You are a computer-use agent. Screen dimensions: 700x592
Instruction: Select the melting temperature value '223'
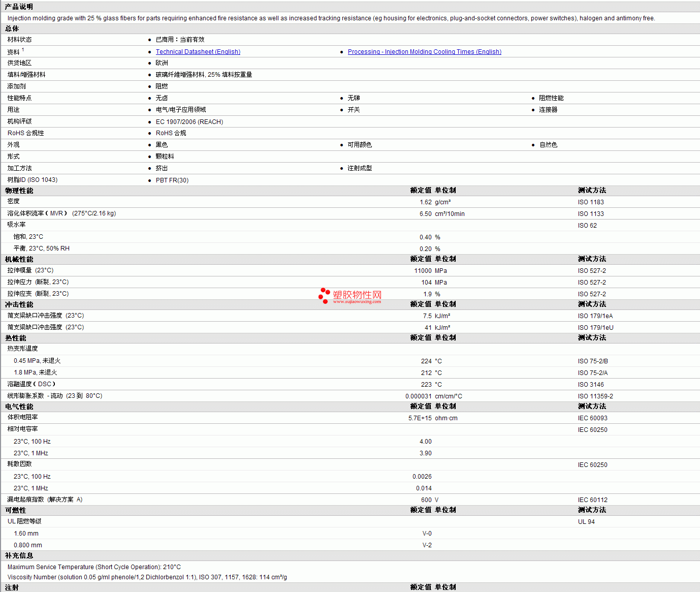[x=427, y=385]
